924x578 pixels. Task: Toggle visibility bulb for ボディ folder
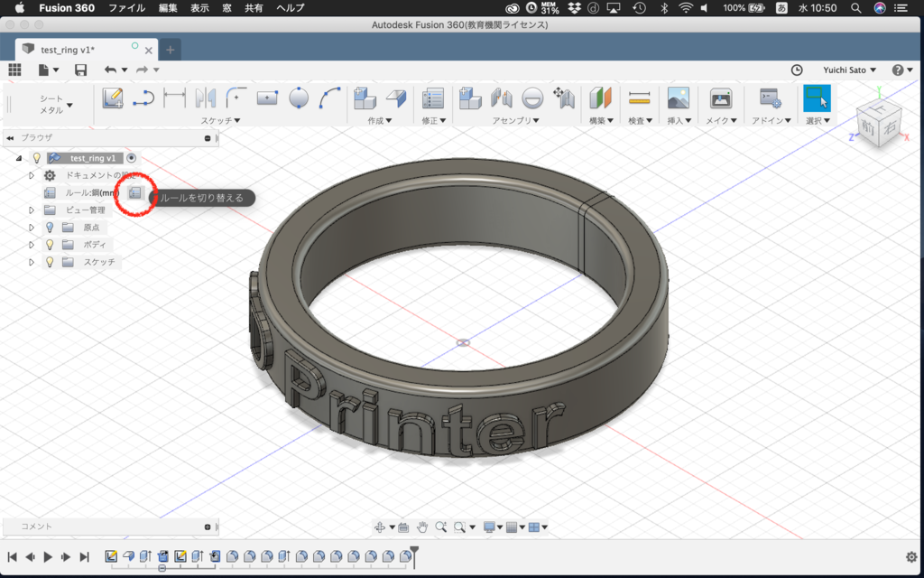point(51,244)
